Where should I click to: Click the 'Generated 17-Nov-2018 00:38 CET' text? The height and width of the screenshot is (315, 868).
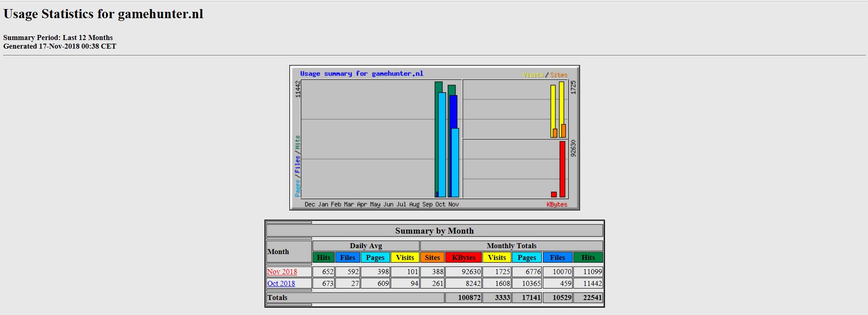coord(60,46)
